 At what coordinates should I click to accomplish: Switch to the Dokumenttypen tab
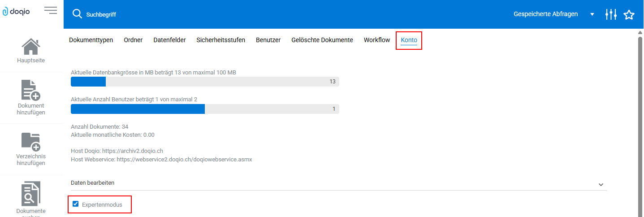point(91,40)
